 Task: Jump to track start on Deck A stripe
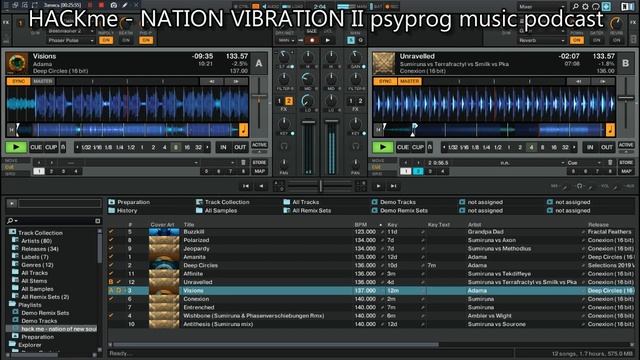[x=11, y=130]
